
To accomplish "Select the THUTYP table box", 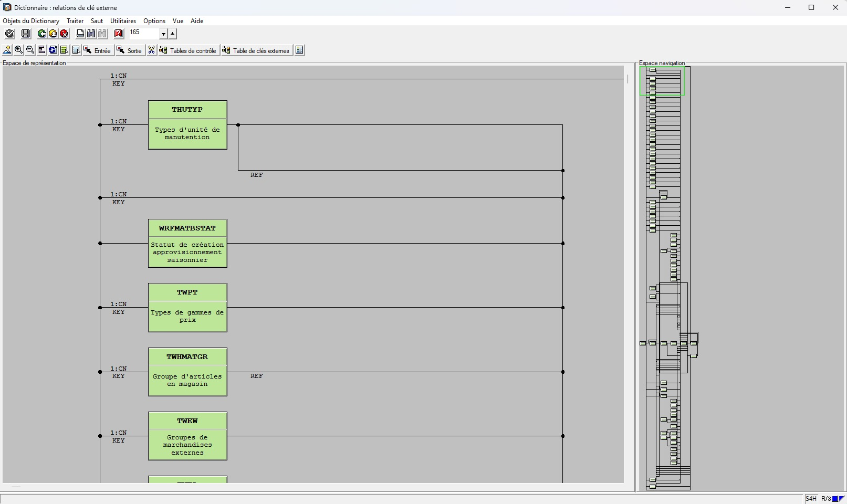I will point(187,125).
